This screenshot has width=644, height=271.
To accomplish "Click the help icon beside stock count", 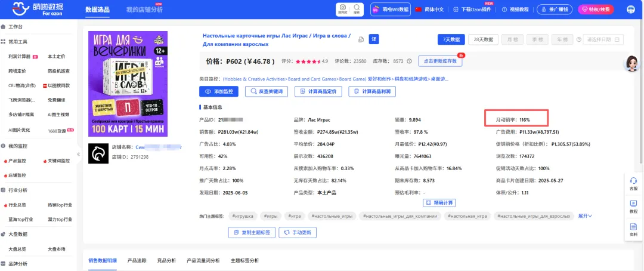I will tap(409, 61).
